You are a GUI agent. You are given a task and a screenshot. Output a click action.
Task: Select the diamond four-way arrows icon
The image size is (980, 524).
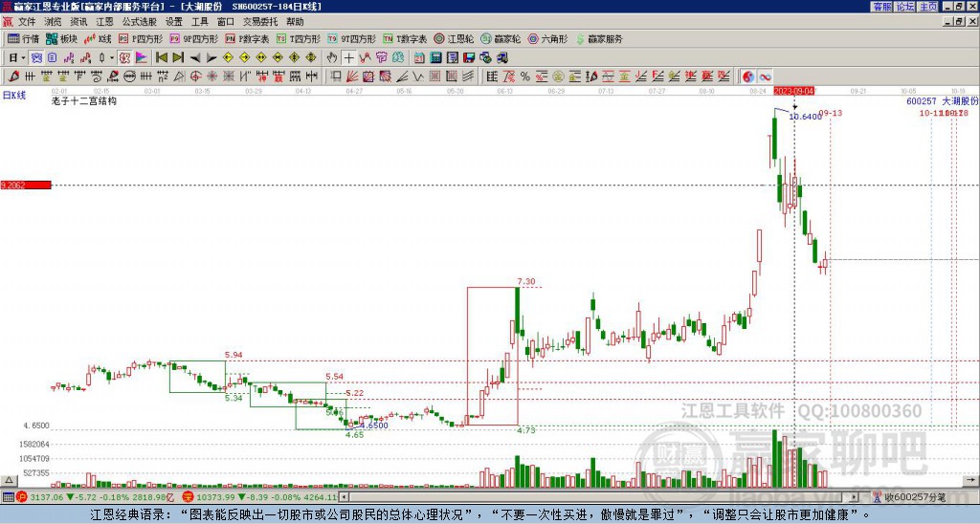coord(311,57)
